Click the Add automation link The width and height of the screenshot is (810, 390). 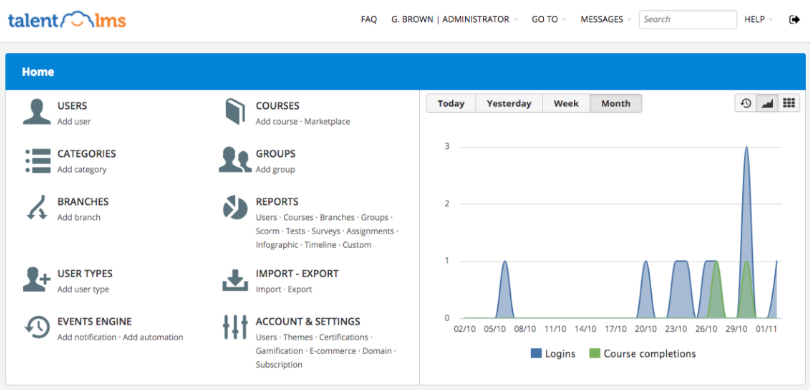tap(153, 337)
